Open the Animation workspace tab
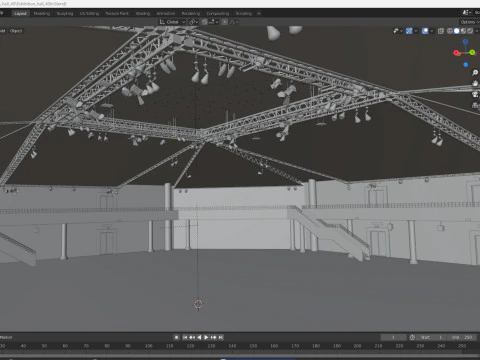The width and height of the screenshot is (480, 360). (x=166, y=13)
